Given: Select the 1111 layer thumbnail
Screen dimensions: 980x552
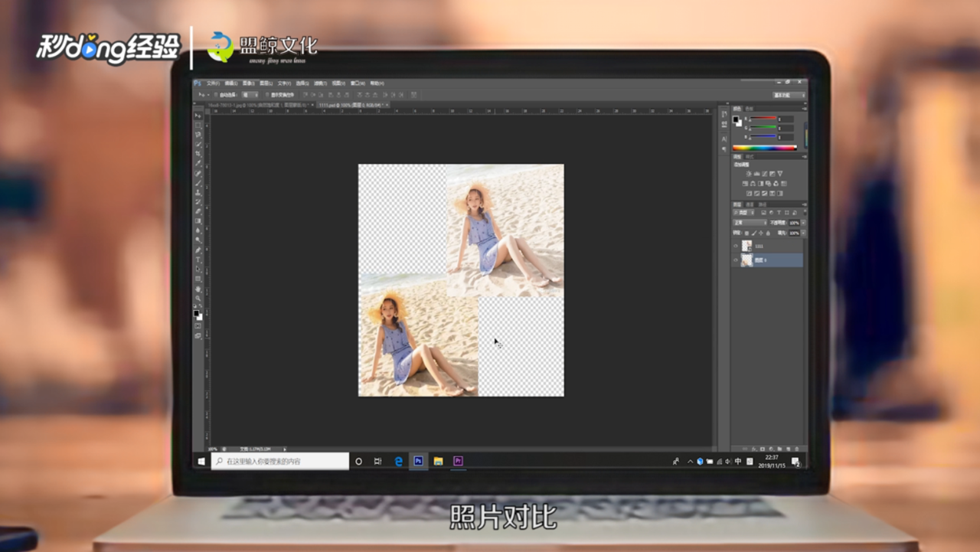Looking at the screenshot, I should tap(746, 246).
